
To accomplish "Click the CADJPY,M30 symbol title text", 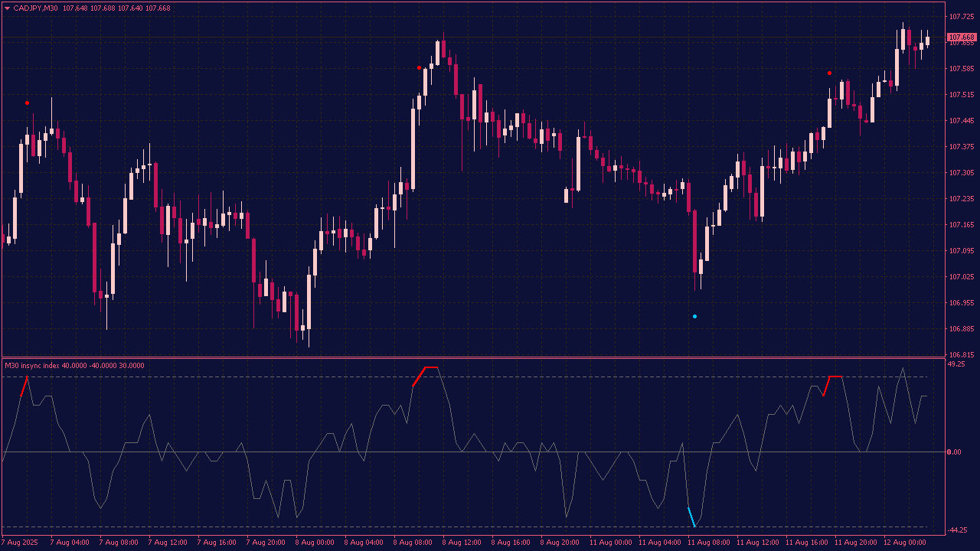I will pyautogui.click(x=35, y=8).
